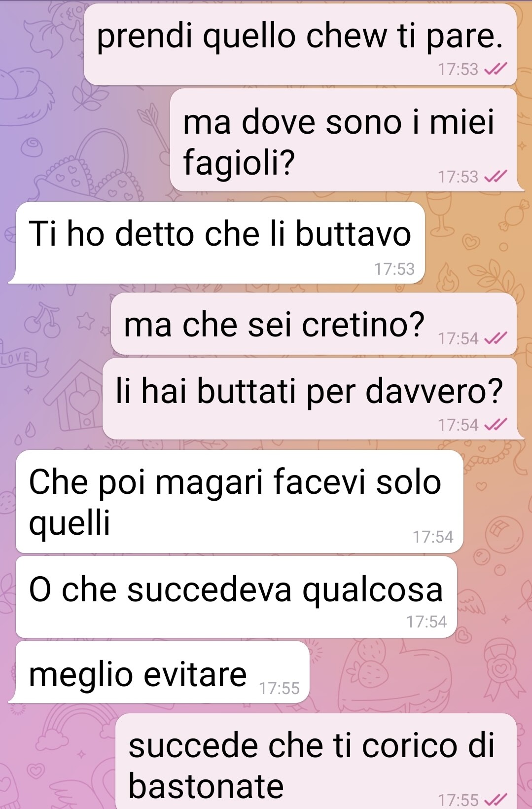Select 'Che poi magari facevi solo quelli' message
Screen dimensions: 532x809
(x=240, y=501)
